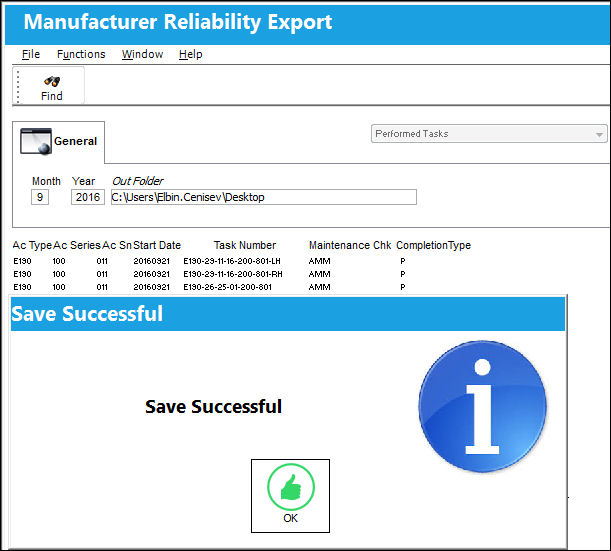This screenshot has width=611, height=551.
Task: Open the Window menu
Action: click(142, 54)
